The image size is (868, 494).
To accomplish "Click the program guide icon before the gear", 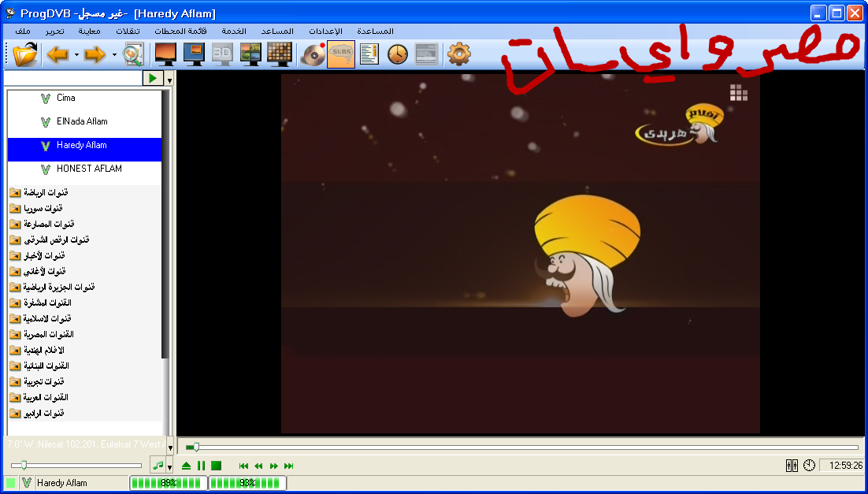I will click(426, 54).
